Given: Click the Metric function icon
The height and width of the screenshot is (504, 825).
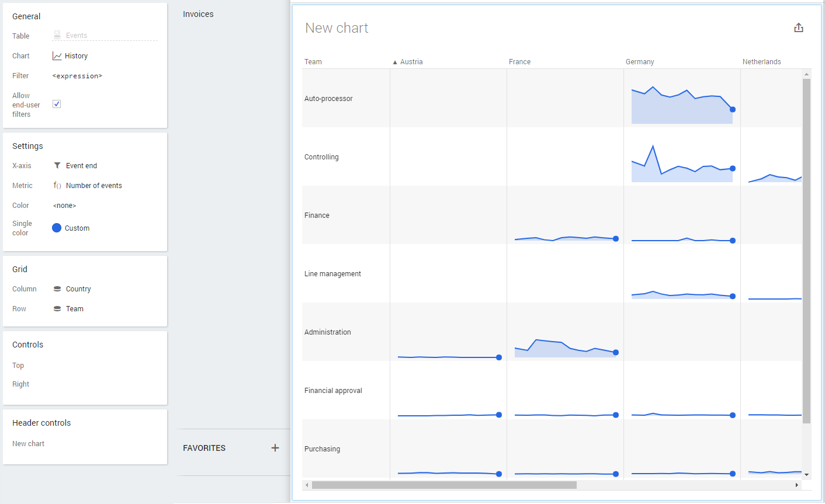Looking at the screenshot, I should click(57, 186).
